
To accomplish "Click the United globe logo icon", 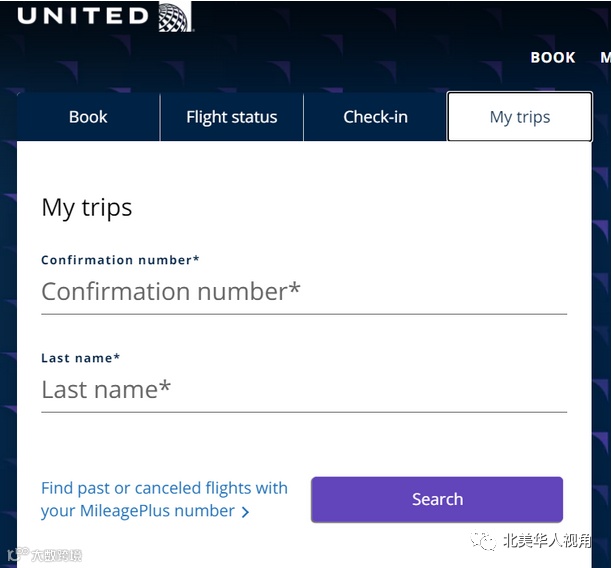I will tap(174, 17).
